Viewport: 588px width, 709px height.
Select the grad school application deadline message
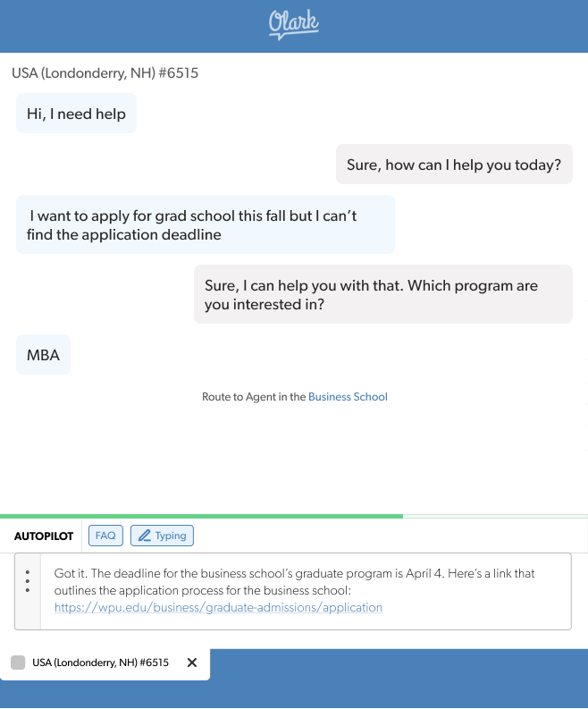pos(205,224)
